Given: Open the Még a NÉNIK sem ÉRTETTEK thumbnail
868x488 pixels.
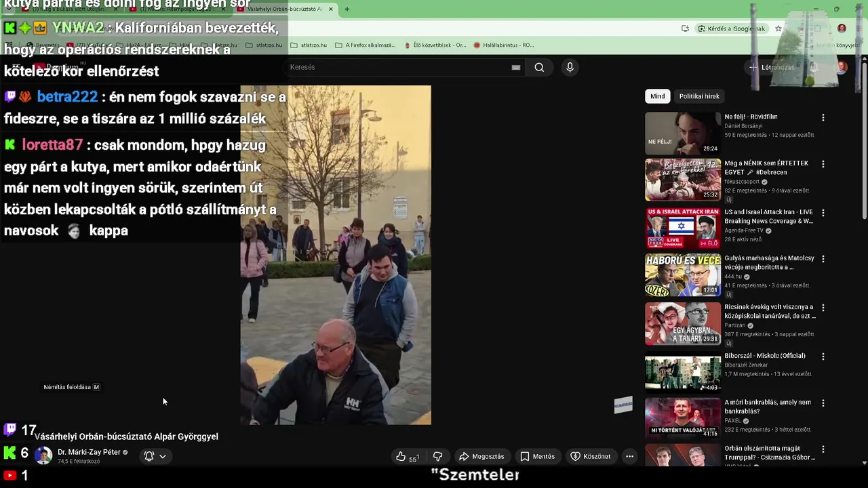Looking at the screenshot, I should 683,180.
